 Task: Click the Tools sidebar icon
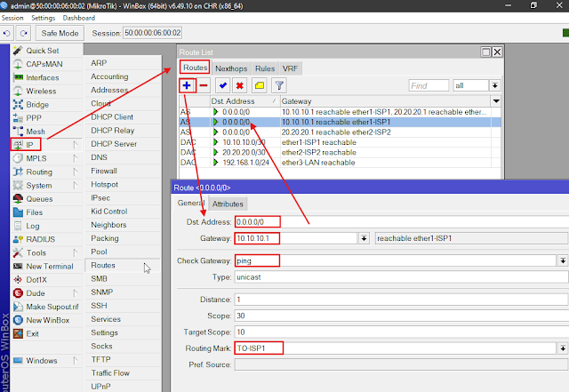pyautogui.click(x=18, y=252)
